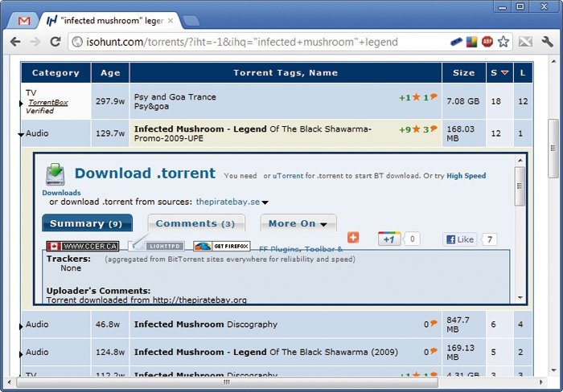The image size is (563, 392).
Task: Open a new browser tab
Action: [191, 21]
